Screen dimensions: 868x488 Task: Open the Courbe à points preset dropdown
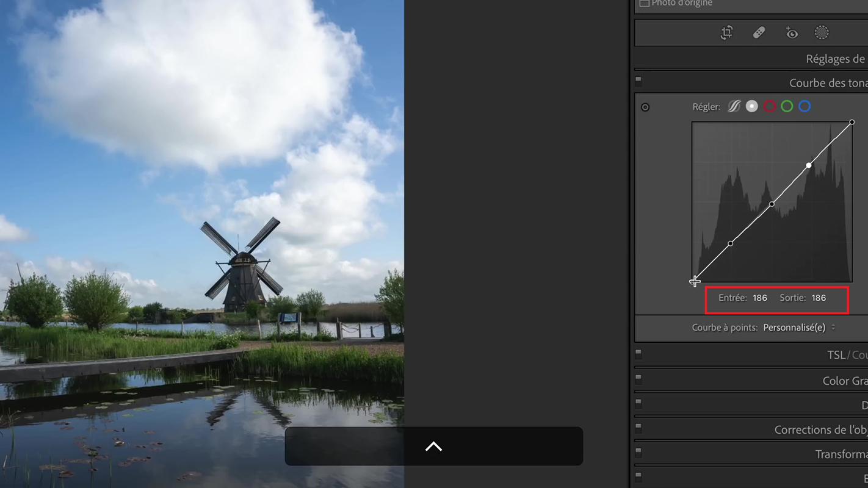(799, 328)
